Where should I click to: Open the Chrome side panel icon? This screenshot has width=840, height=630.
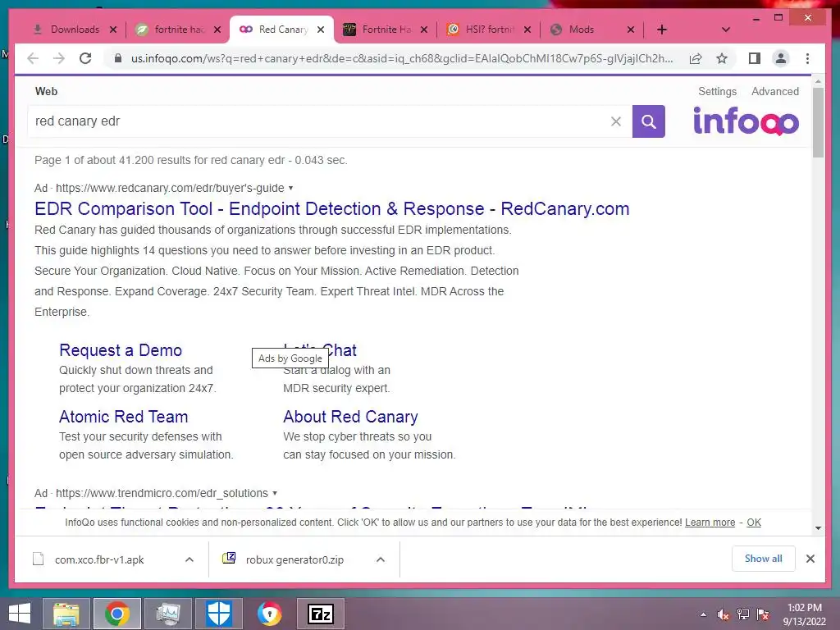pos(755,58)
